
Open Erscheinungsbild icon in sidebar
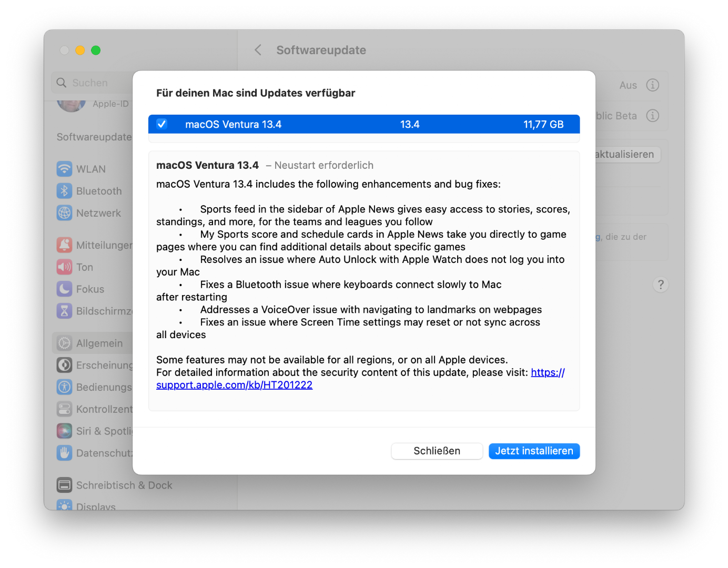click(x=64, y=365)
